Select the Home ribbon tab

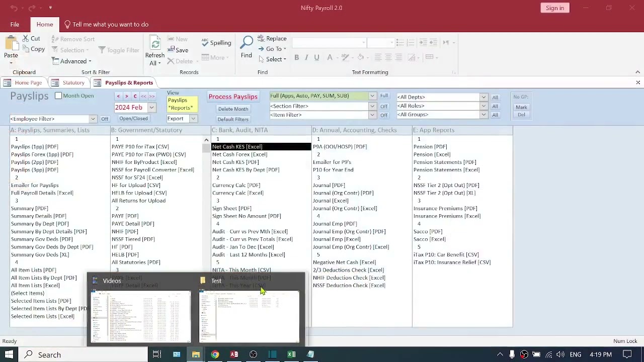coord(44,24)
